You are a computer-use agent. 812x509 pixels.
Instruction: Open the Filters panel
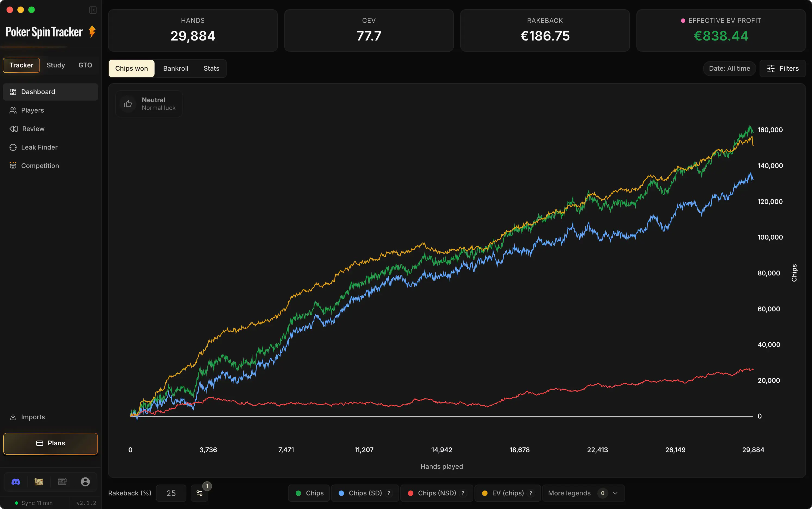[783, 69]
